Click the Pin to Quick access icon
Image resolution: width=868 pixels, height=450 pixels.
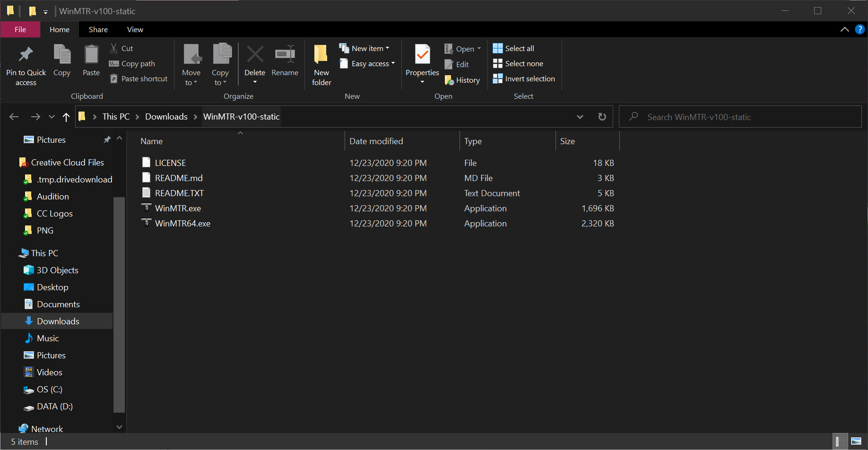click(x=26, y=55)
